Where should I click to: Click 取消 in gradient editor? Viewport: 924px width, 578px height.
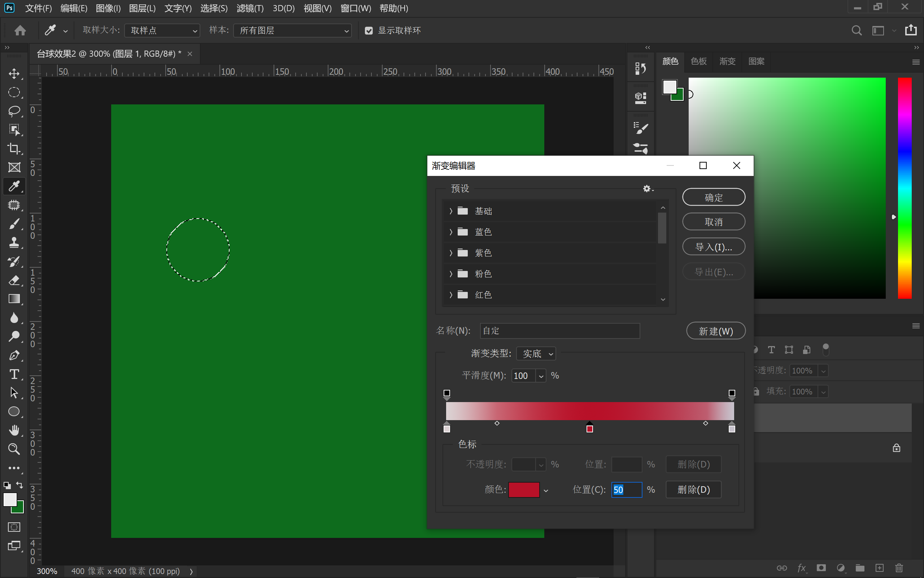pyautogui.click(x=714, y=222)
